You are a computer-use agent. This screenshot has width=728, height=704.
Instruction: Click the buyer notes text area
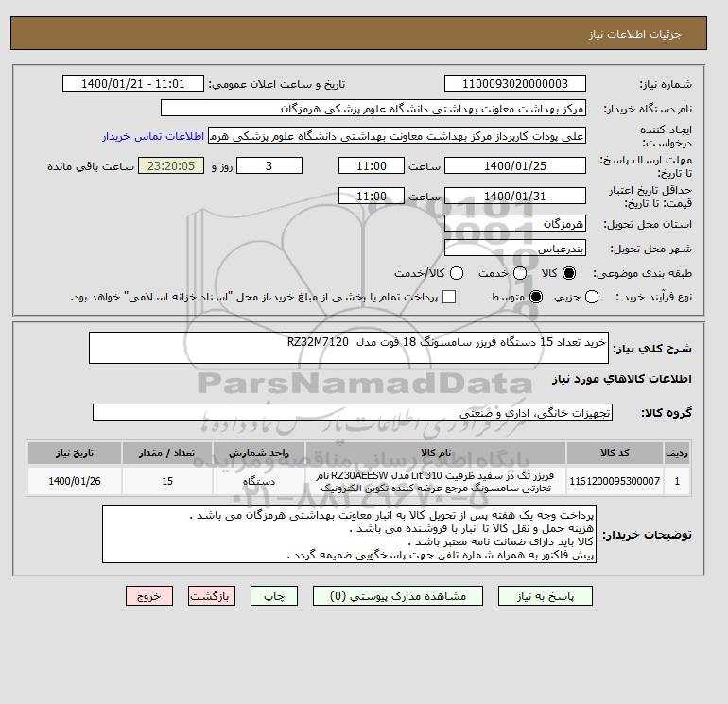349,534
